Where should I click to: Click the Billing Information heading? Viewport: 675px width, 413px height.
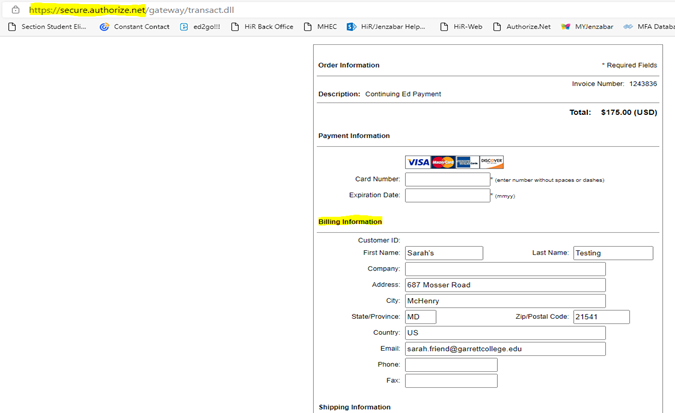(350, 221)
